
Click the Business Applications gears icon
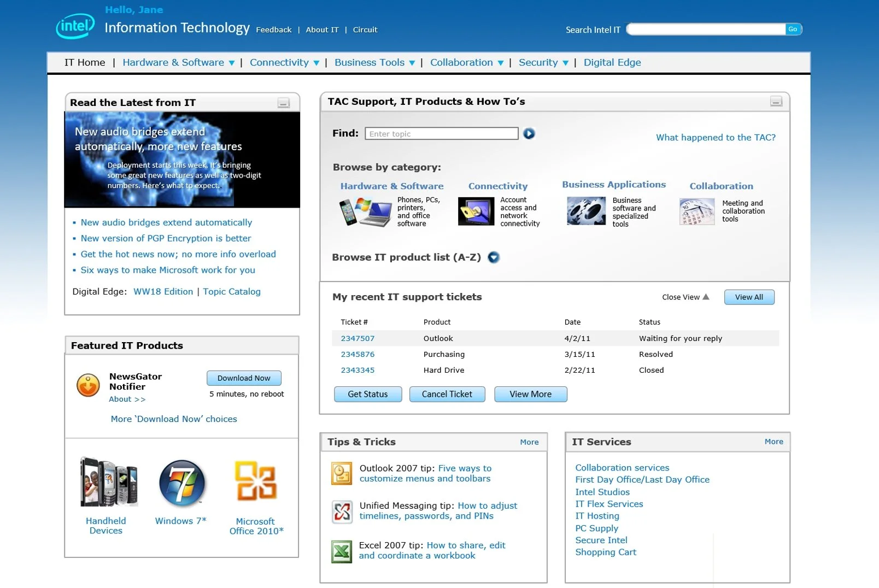click(586, 211)
